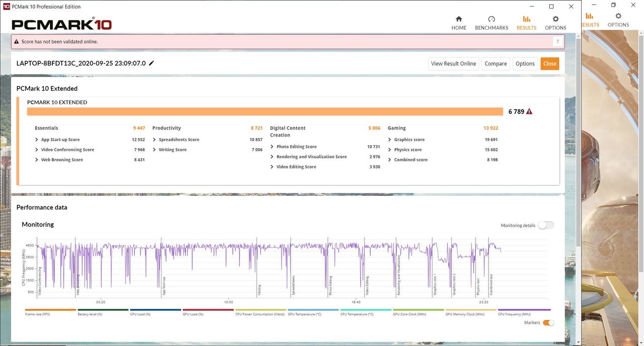Open help question mark on validation warning

[x=557, y=42]
